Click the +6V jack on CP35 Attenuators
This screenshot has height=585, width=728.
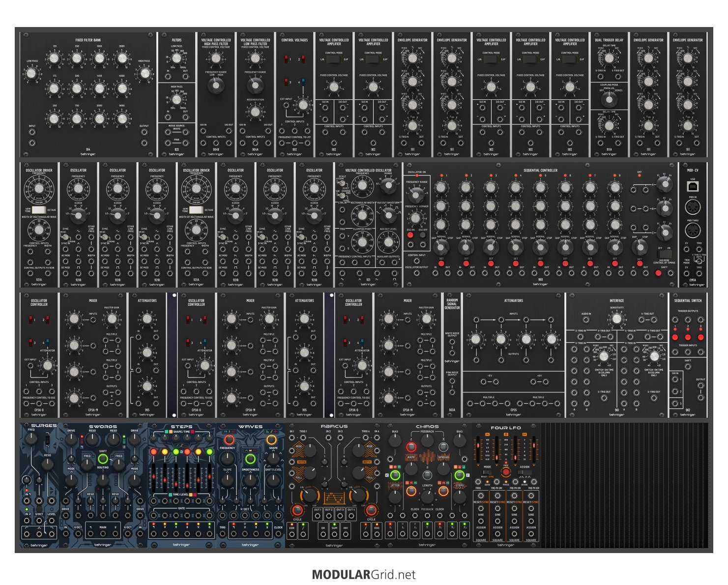[x=534, y=381]
